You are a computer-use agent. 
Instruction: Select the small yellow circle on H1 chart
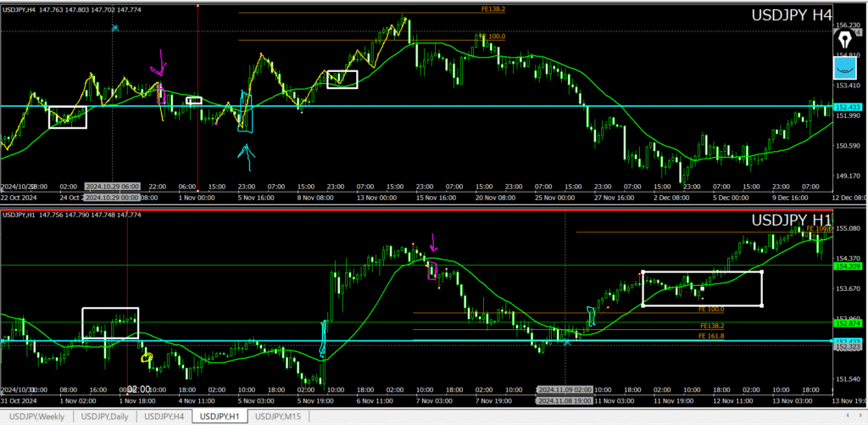pyautogui.click(x=147, y=358)
